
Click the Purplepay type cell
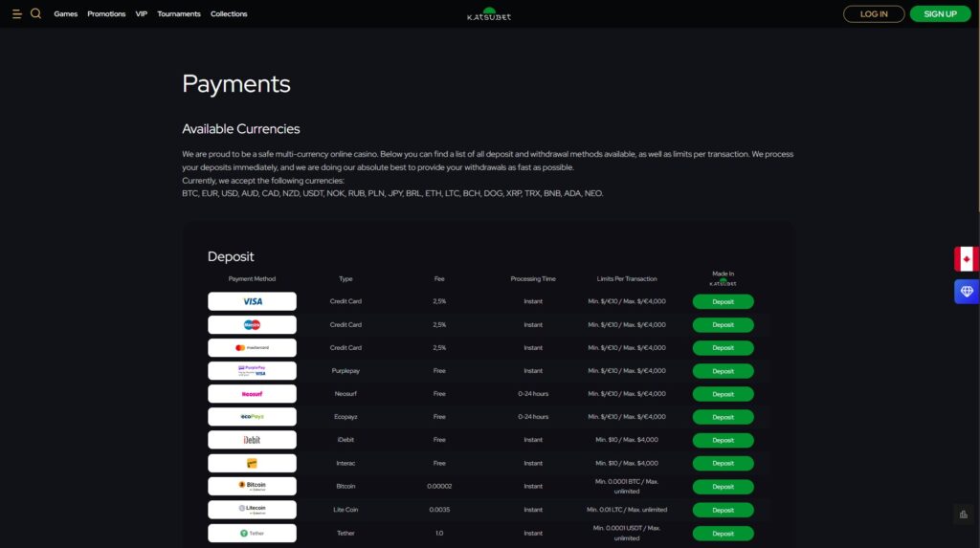click(345, 370)
